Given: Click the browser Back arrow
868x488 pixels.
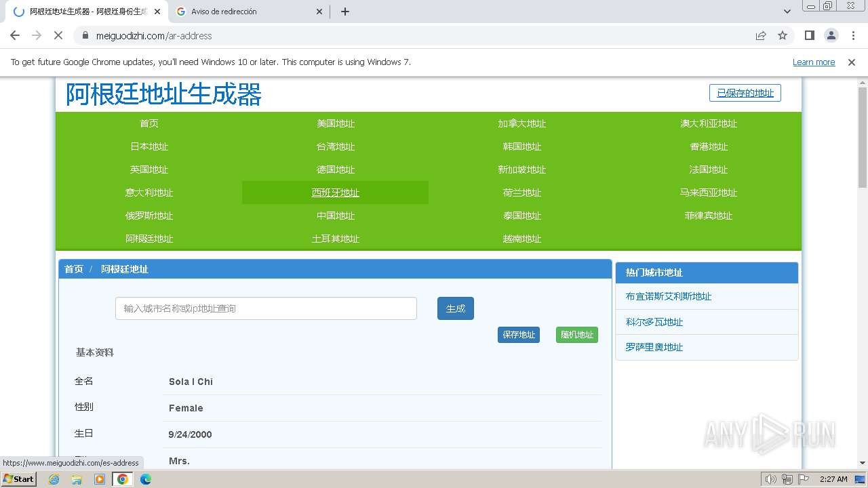Looking at the screenshot, I should point(15,35).
